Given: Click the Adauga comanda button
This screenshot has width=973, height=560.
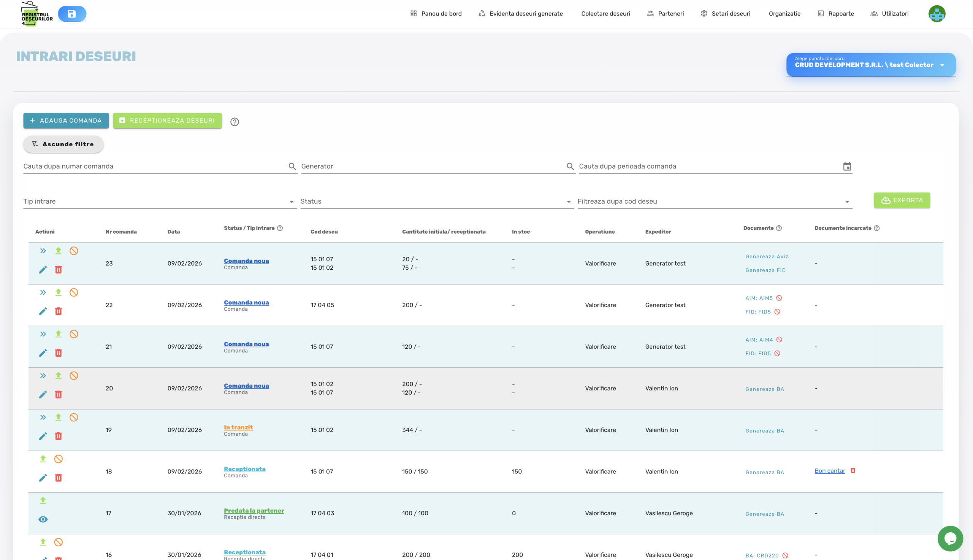Looking at the screenshot, I should (66, 121).
